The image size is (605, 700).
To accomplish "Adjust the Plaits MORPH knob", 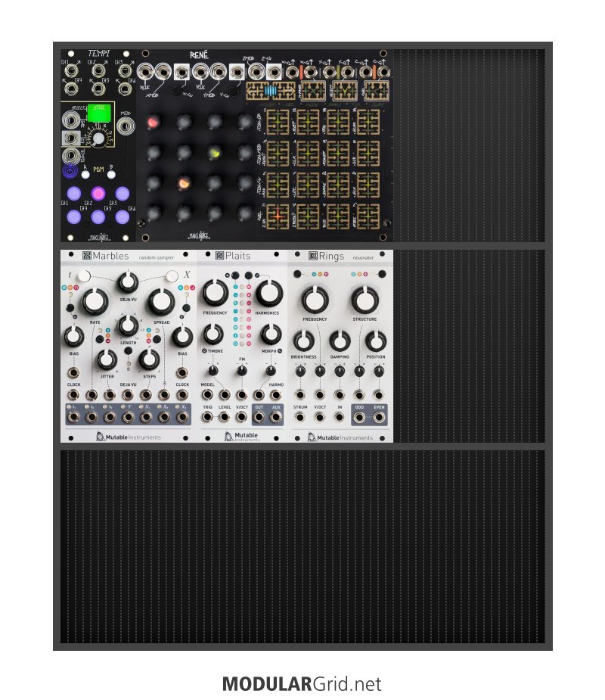I will click(271, 334).
